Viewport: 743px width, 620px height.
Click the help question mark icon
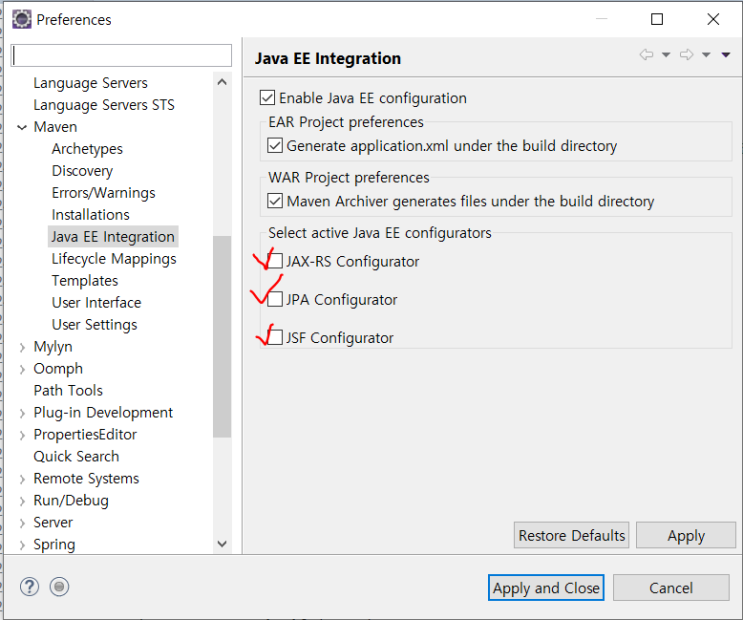[x=29, y=587]
